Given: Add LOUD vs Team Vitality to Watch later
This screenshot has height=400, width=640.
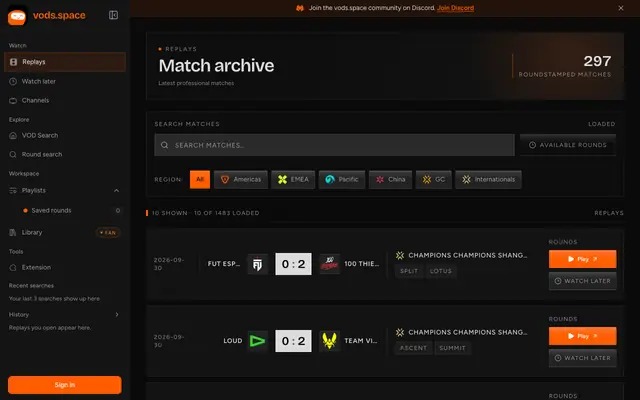Looking at the screenshot, I should [x=582, y=358].
